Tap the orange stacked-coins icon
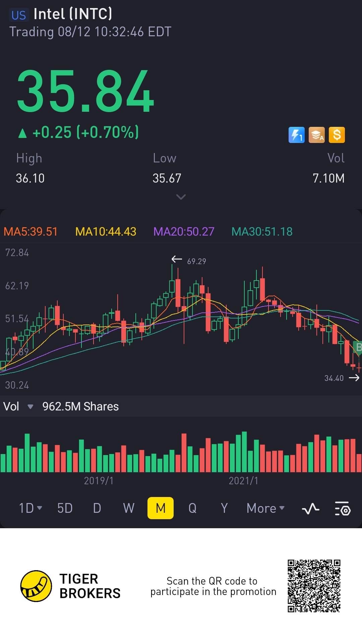362x644 pixels. 317,135
